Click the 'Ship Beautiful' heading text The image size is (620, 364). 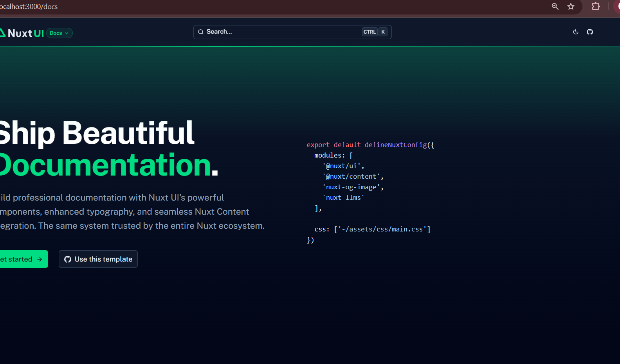coord(97,133)
